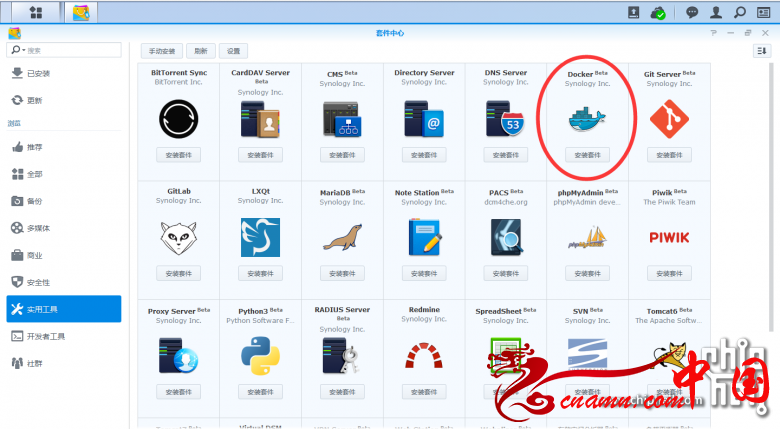Viewport: 780px width, 429px height.
Task: Click the 手动安装 manual install button
Action: pyautogui.click(x=161, y=50)
